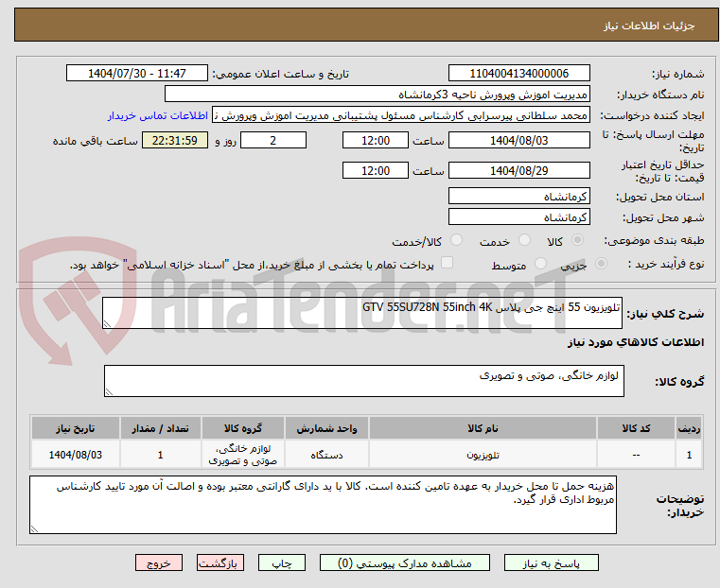Click the table date cell 1404/08/03
This screenshot has width=720, height=588.
[76, 455]
